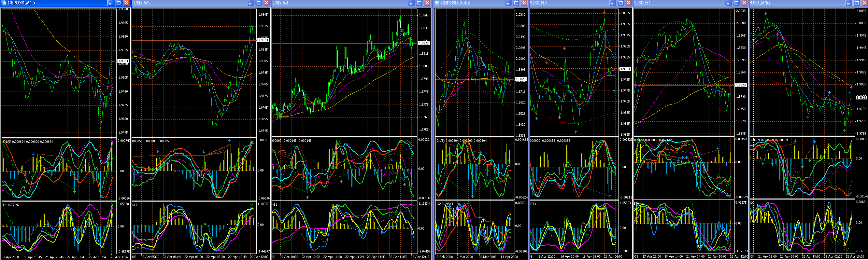Viewport: 868px width, 260px height.
Task: Close the H1 chart window
Action: pos(744,3)
